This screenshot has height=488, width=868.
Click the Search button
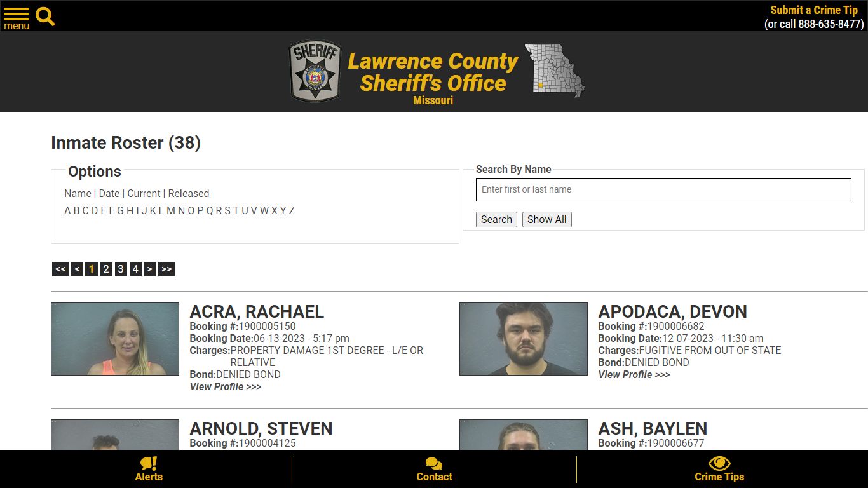(496, 219)
